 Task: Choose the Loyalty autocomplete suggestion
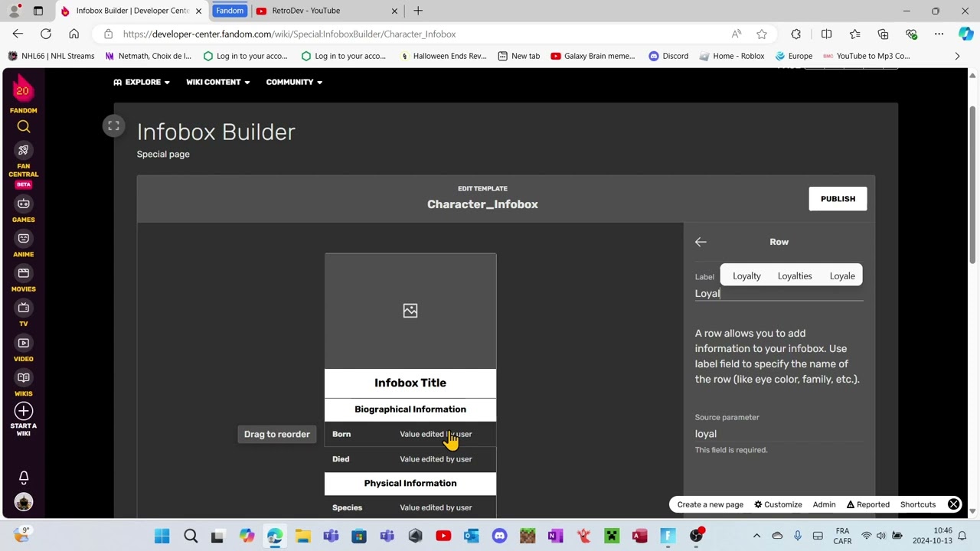[x=746, y=276]
